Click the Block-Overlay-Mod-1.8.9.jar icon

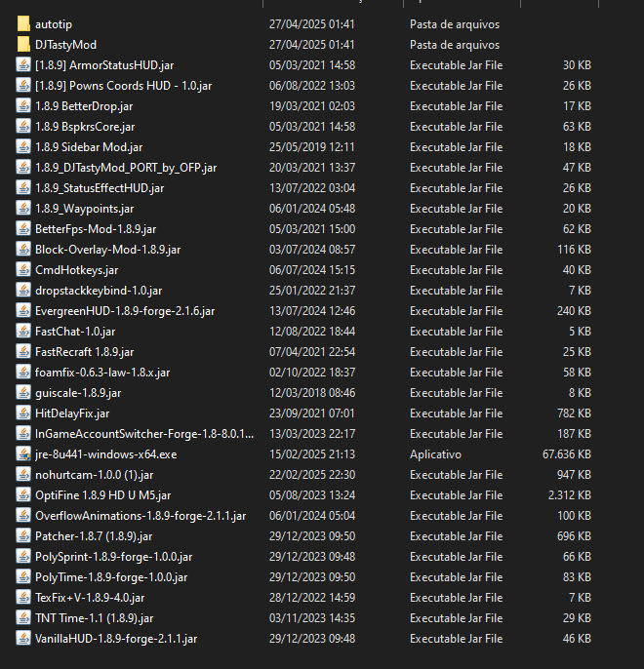coord(23,250)
